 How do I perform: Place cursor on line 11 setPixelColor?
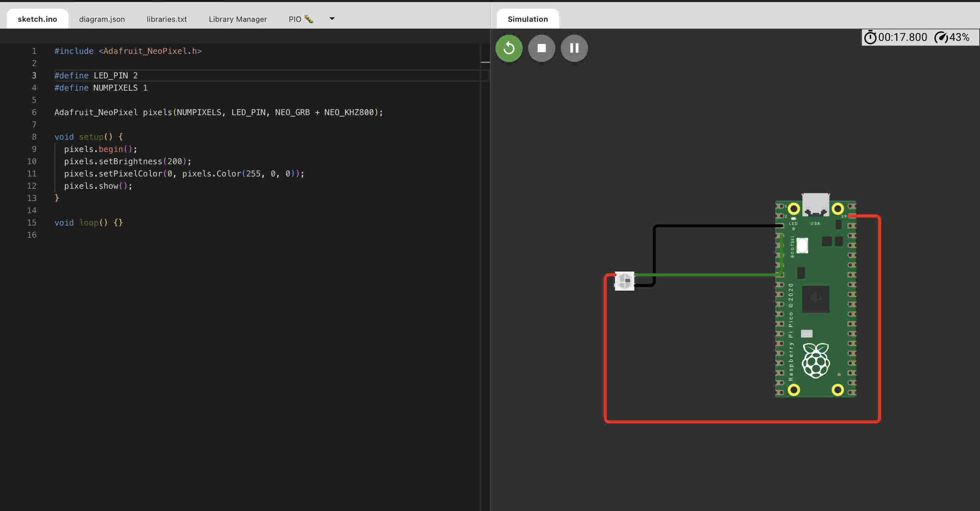point(130,174)
